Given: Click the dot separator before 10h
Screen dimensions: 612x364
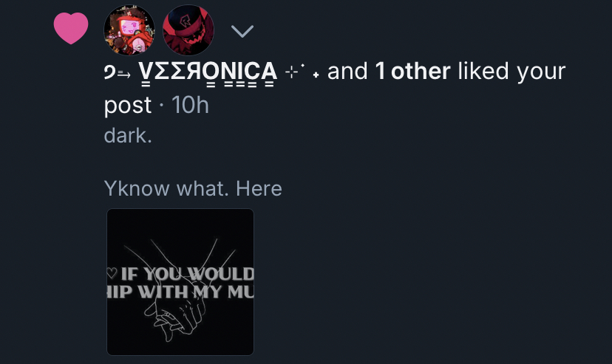Looking at the screenshot, I should click(162, 106).
